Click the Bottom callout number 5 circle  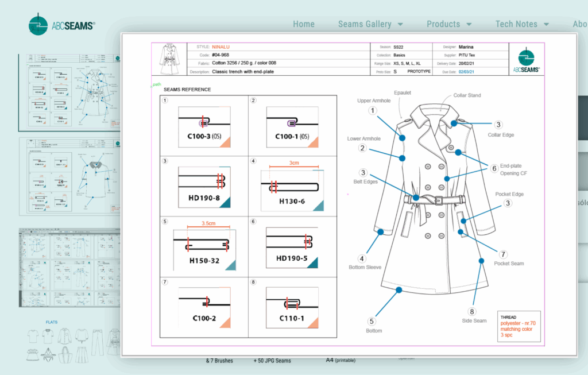[x=372, y=322]
